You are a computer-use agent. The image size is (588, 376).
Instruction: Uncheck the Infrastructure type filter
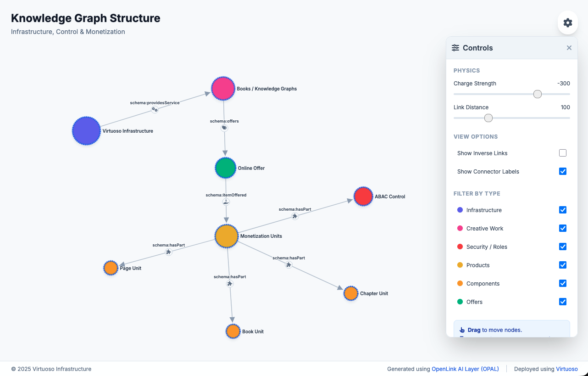(563, 210)
